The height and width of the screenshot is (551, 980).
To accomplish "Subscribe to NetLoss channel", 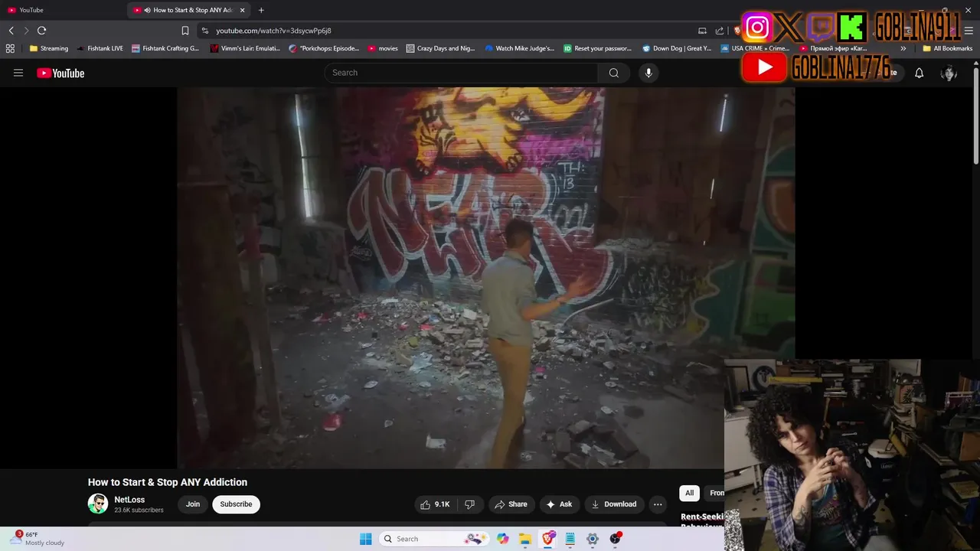I will pos(236,504).
